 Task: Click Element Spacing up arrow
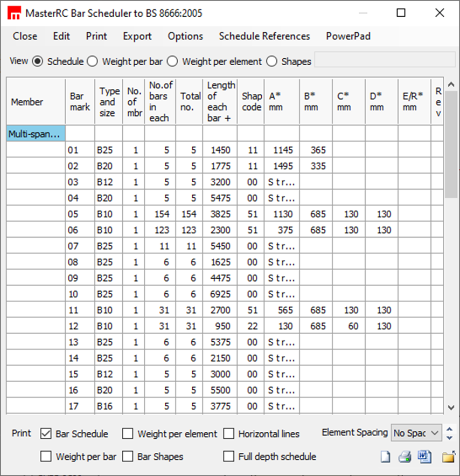point(450,429)
